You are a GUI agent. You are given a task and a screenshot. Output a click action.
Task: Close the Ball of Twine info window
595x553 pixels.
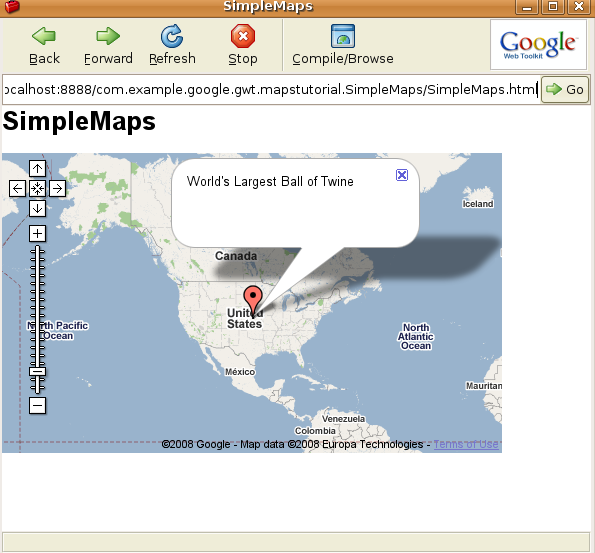tap(402, 175)
